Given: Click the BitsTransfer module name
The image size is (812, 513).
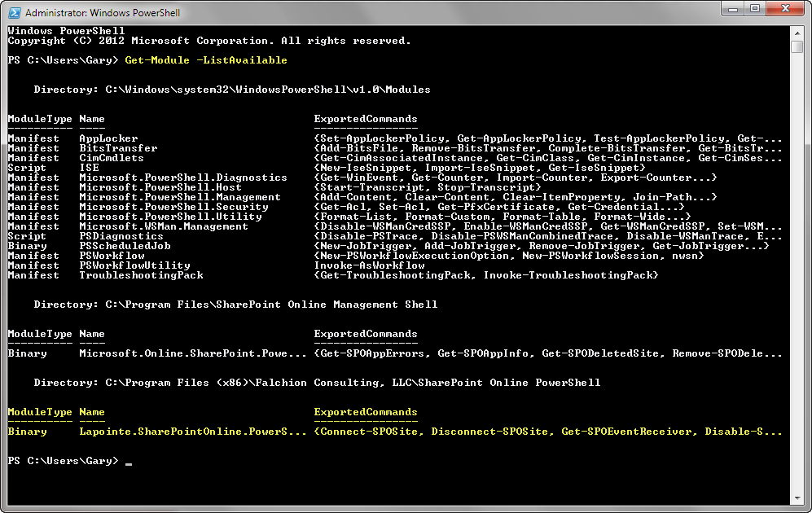Looking at the screenshot, I should (118, 148).
